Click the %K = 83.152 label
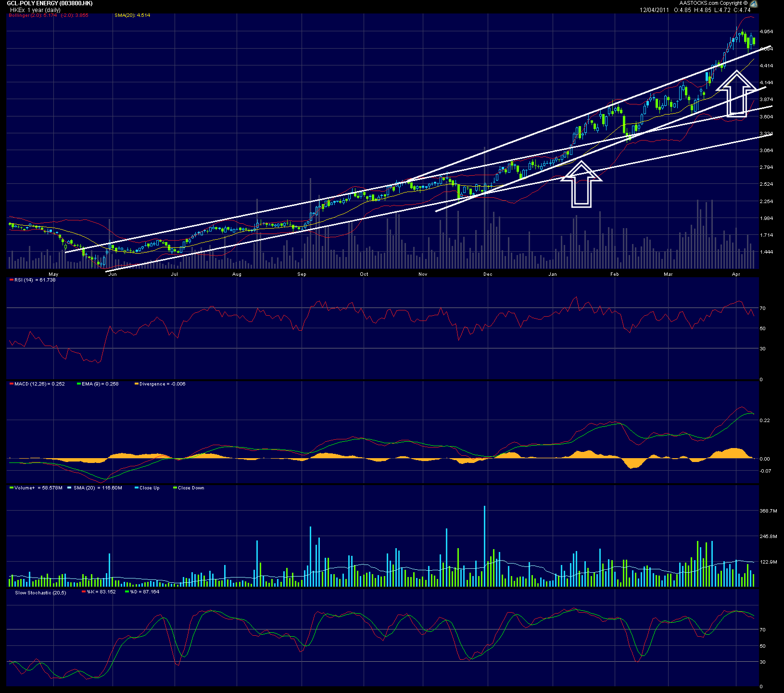Screen dimensions: 784x693 [101, 592]
